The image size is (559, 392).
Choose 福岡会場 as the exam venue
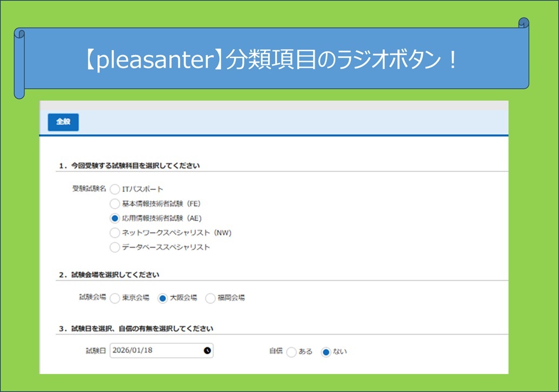pyautogui.click(x=210, y=298)
